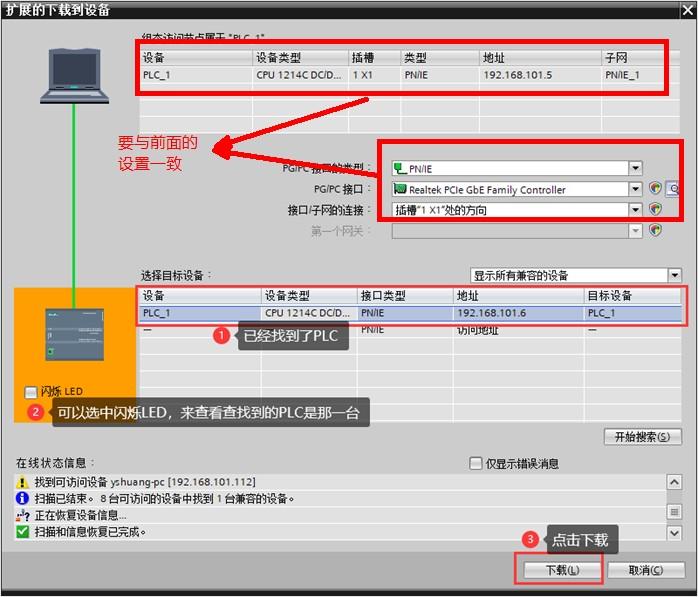Tick the show only error messages checkbox
Viewport: 698px width, 597px height.
click(x=476, y=464)
